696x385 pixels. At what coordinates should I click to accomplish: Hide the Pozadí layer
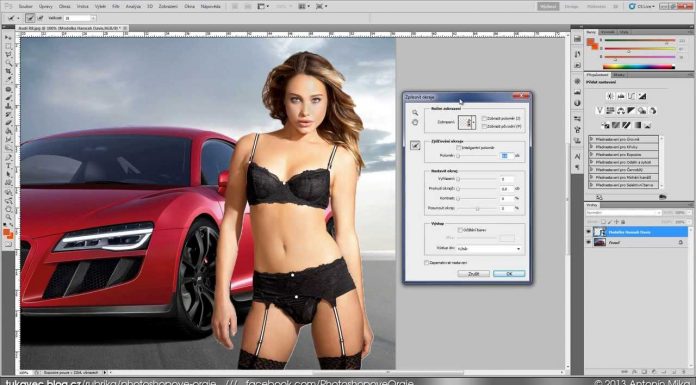(x=589, y=242)
